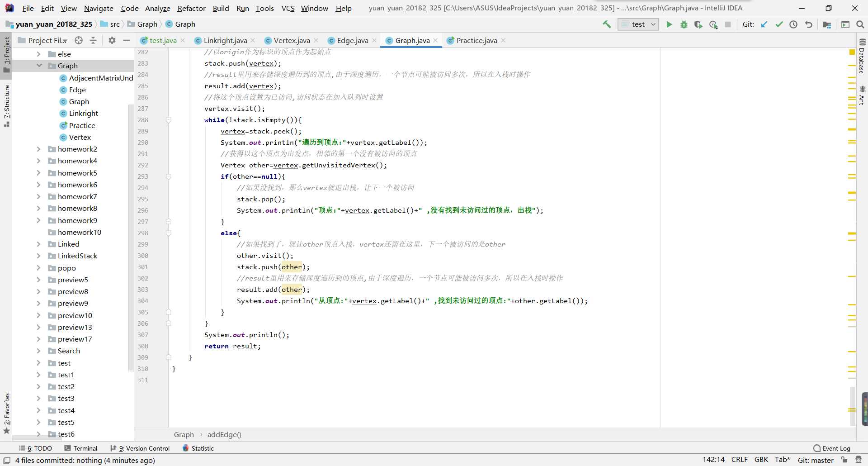Image resolution: width=868 pixels, height=466 pixels.
Task: Select AdjacentMatrixUnd class in tree
Action: pos(96,78)
